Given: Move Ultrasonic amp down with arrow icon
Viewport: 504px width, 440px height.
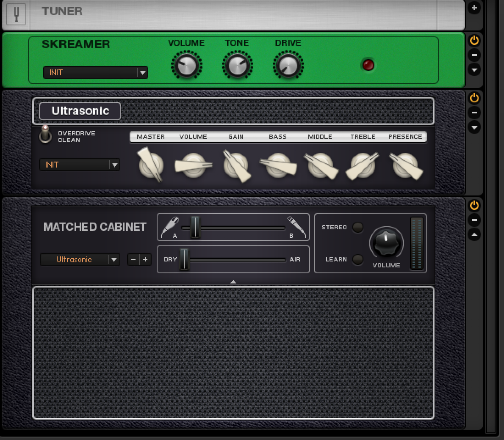Looking at the screenshot, I should [474, 127].
